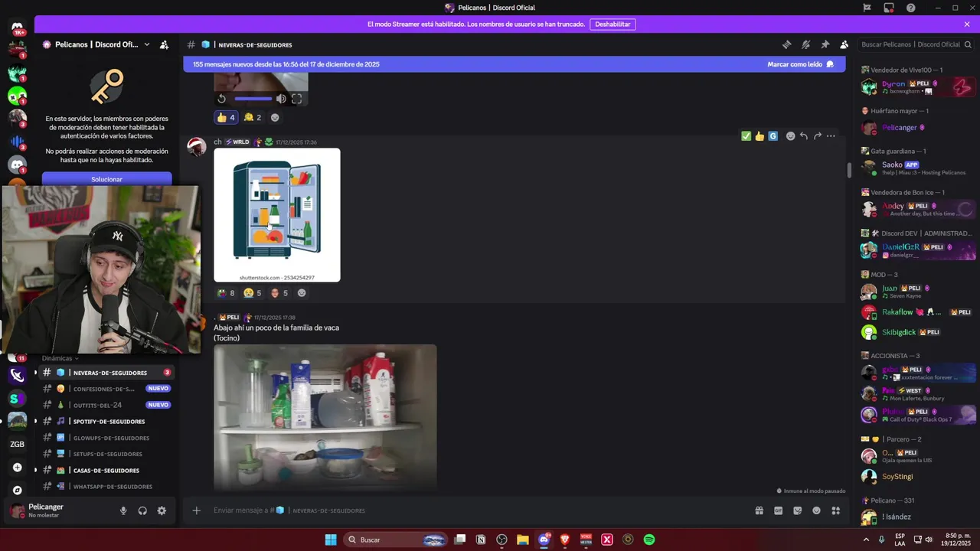The height and width of the screenshot is (551, 980).
Task: Click Marcar como leído button
Action: coord(800,64)
